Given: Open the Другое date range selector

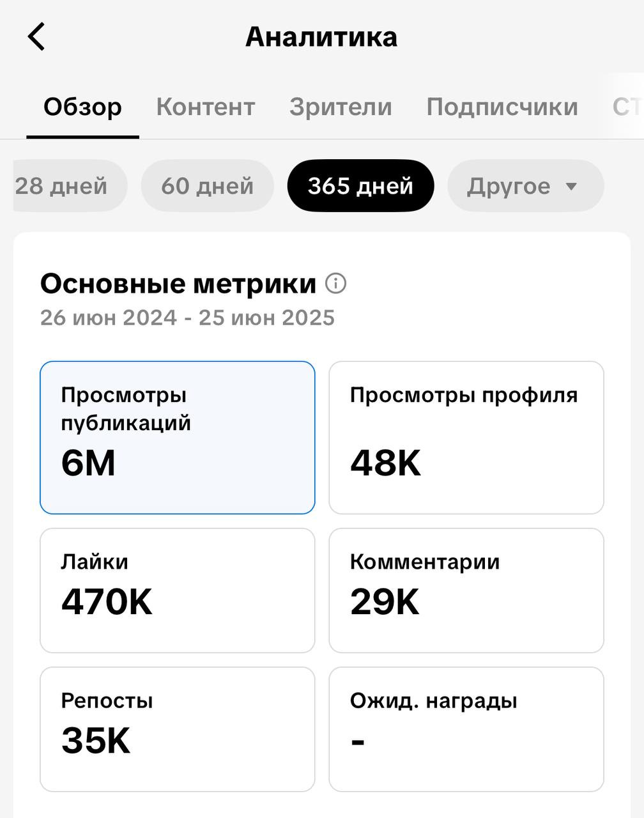Looking at the screenshot, I should [x=525, y=186].
